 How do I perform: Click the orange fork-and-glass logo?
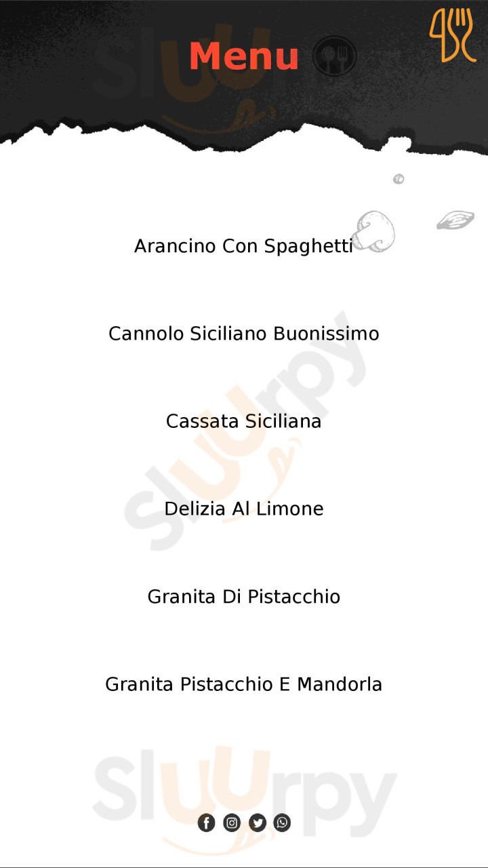pyautogui.click(x=452, y=35)
